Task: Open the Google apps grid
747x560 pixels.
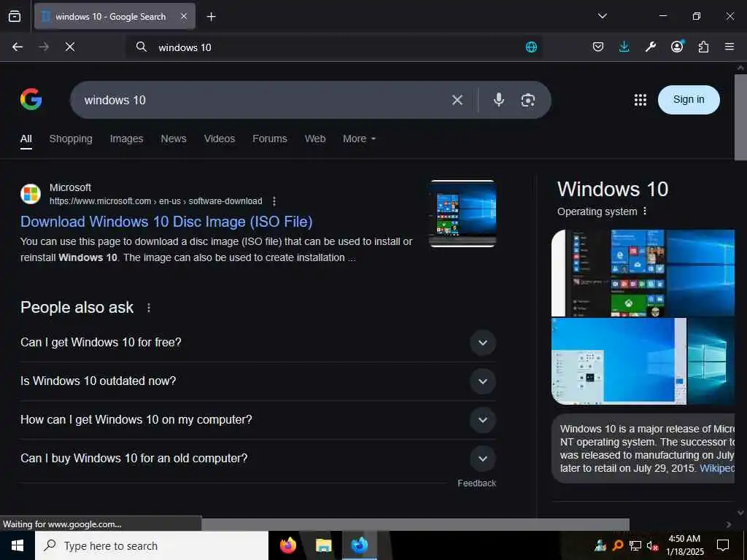Action: 640,99
